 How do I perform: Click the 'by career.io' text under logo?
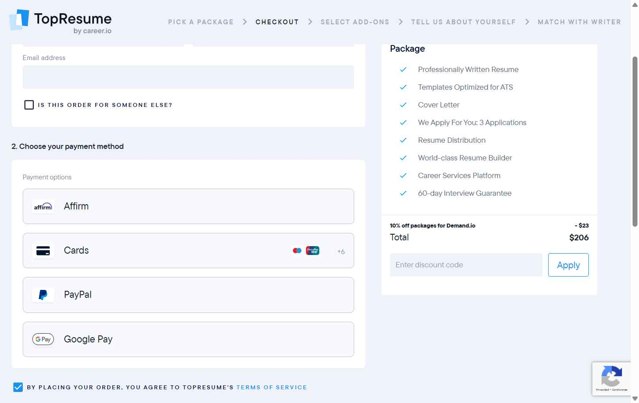93,31
